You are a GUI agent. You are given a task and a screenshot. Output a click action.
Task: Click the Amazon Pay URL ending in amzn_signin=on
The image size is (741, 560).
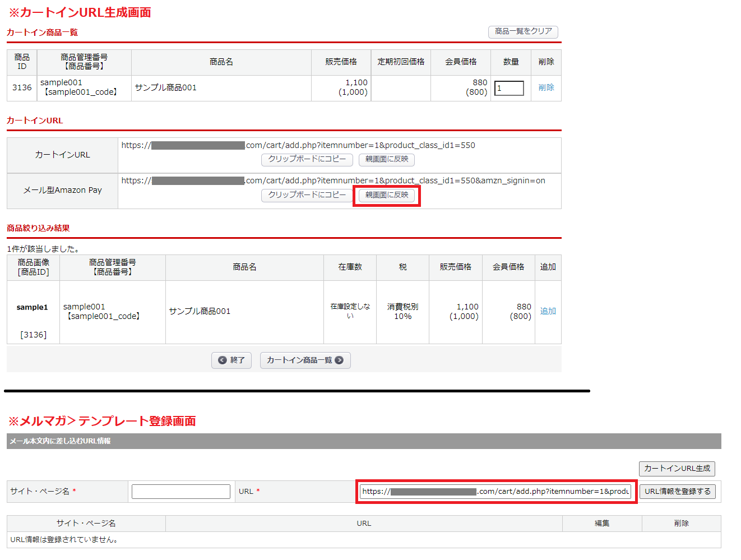333,181
